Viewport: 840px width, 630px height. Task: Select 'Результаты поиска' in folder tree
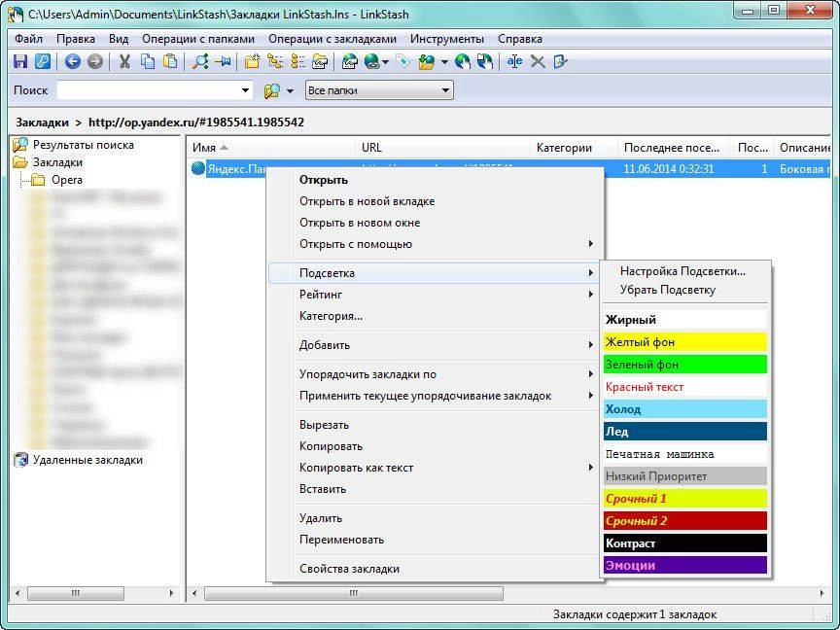click(83, 145)
